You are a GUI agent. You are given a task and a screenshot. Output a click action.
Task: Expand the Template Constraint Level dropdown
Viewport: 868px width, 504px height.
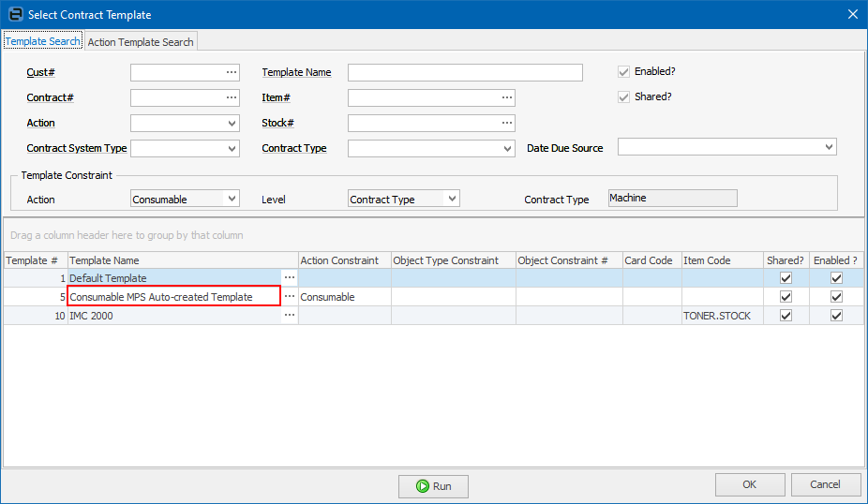(x=452, y=199)
